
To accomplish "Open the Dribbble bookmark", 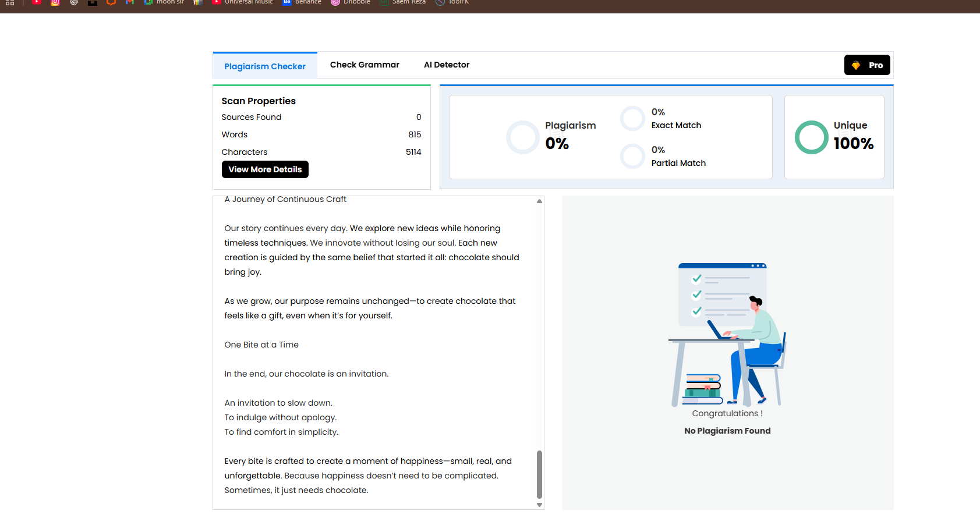I will tap(350, 2).
